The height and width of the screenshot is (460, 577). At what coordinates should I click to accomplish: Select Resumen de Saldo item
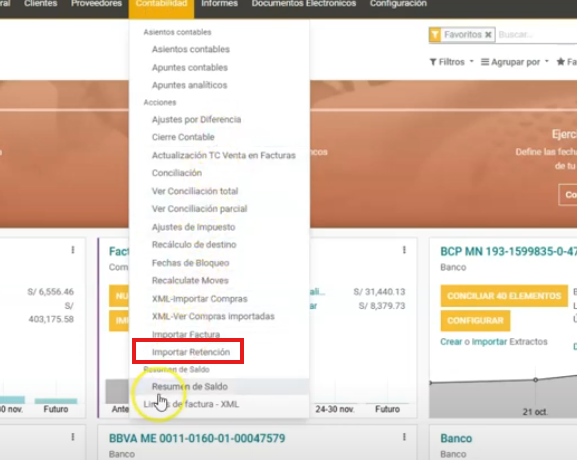pos(190,386)
